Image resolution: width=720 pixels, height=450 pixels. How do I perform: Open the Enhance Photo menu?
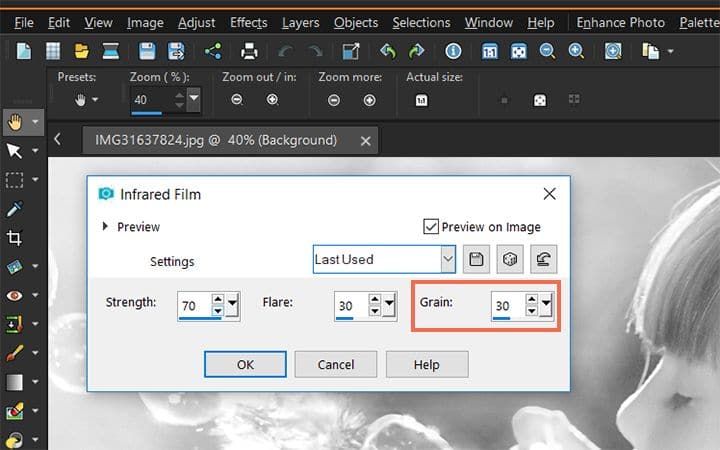[620, 22]
